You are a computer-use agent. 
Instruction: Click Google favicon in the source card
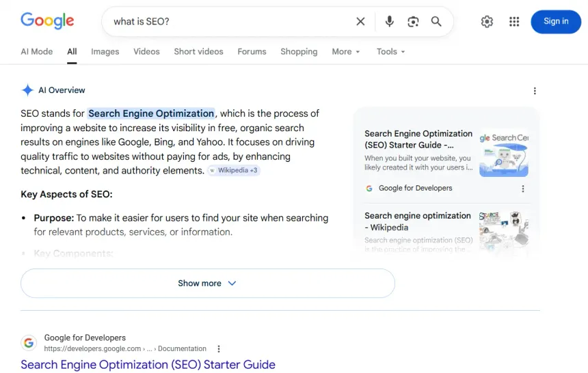click(369, 189)
